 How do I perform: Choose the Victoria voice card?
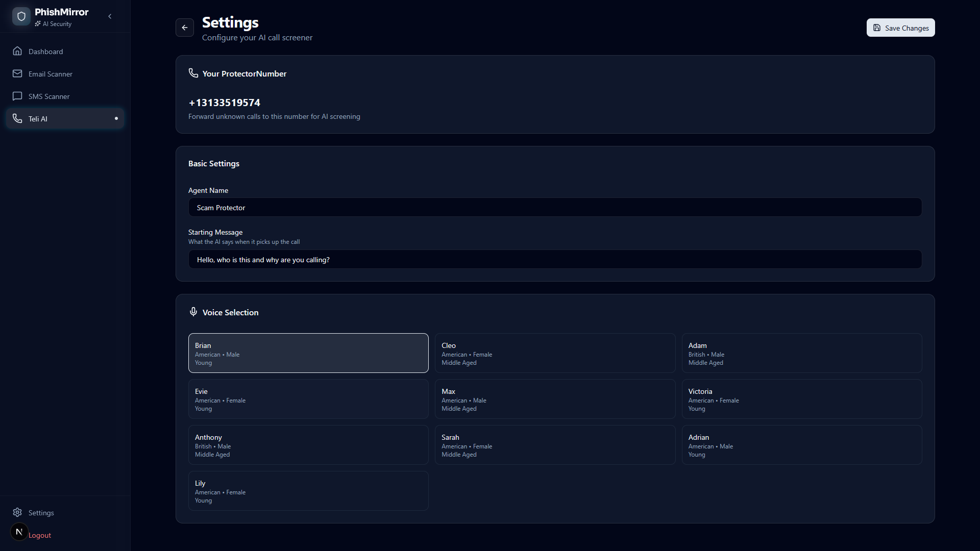801,399
